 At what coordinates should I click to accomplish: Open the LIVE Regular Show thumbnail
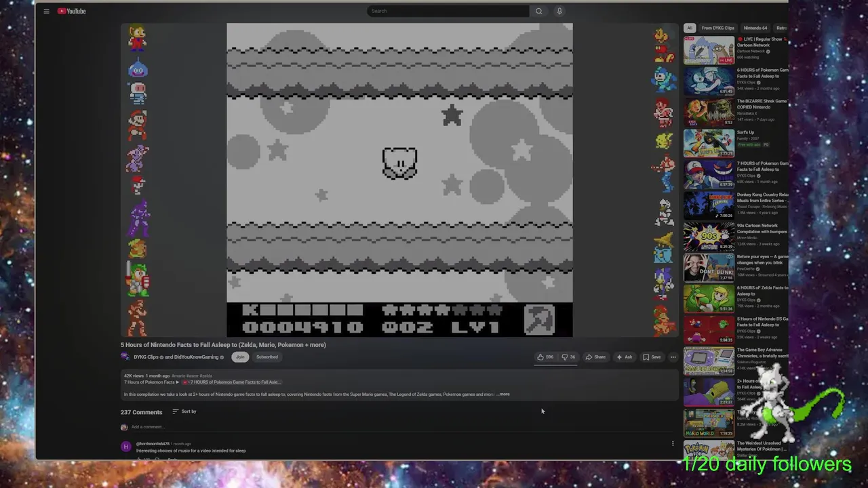709,50
